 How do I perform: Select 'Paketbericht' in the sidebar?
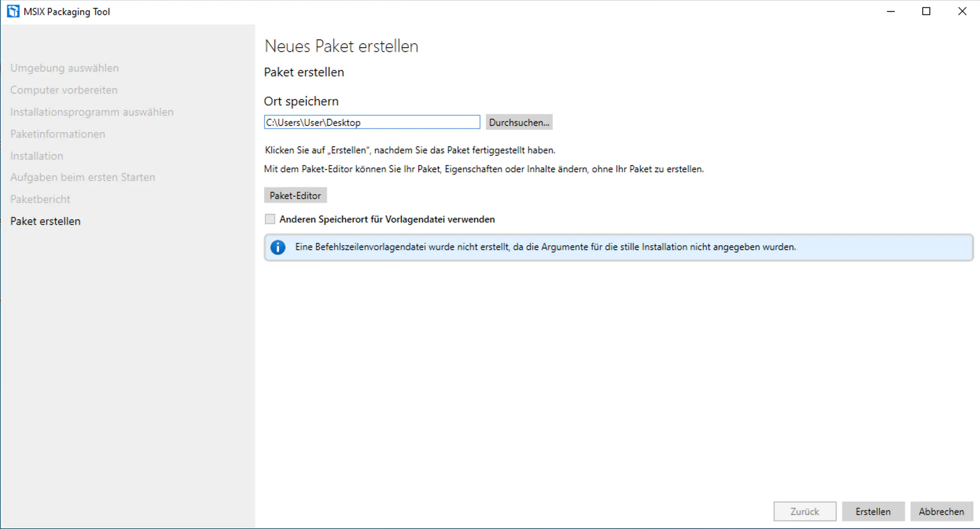(x=40, y=199)
